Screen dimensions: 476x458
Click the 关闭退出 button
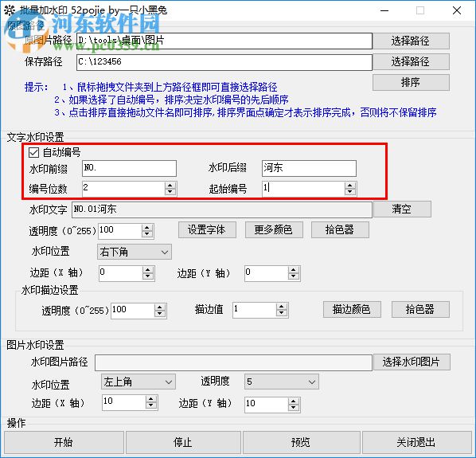tap(416, 442)
